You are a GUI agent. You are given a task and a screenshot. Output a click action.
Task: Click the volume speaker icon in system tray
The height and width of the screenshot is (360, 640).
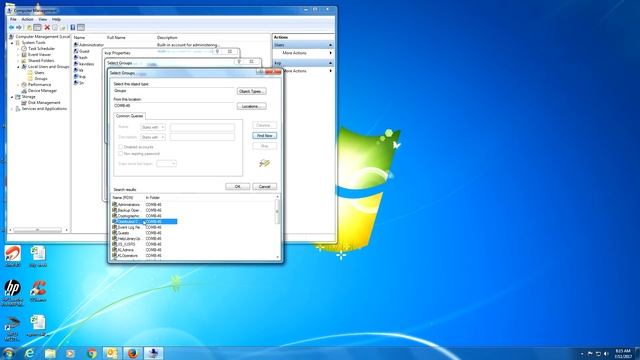[606, 353]
